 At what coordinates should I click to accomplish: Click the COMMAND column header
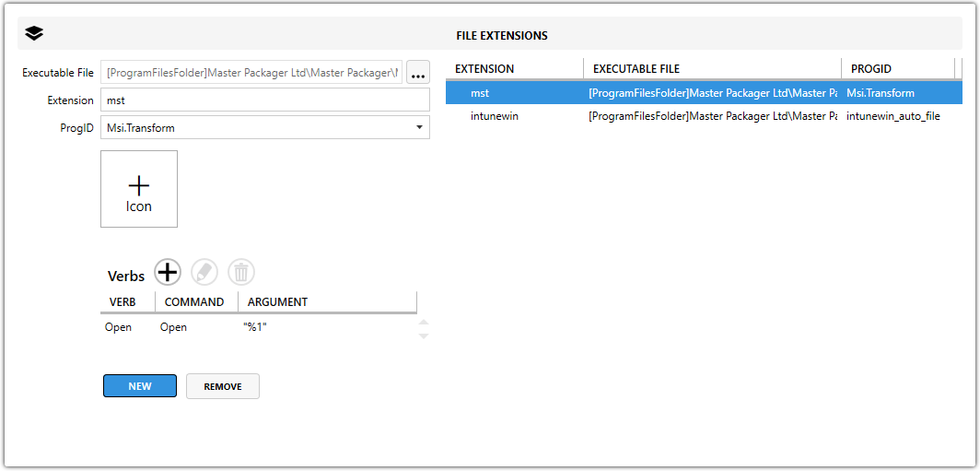(196, 302)
